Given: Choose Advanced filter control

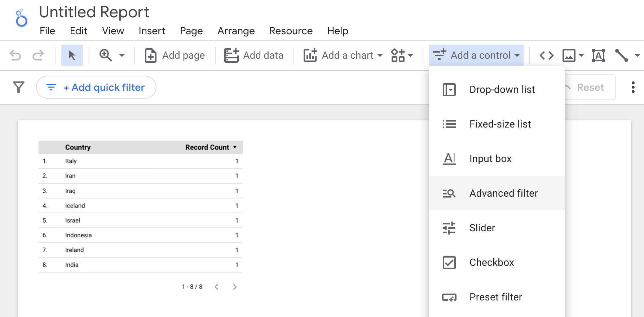Looking at the screenshot, I should tap(497, 193).
